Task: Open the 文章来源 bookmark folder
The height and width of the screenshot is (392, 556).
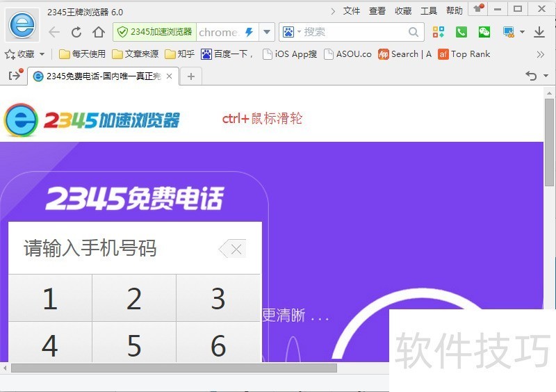Action: point(135,54)
